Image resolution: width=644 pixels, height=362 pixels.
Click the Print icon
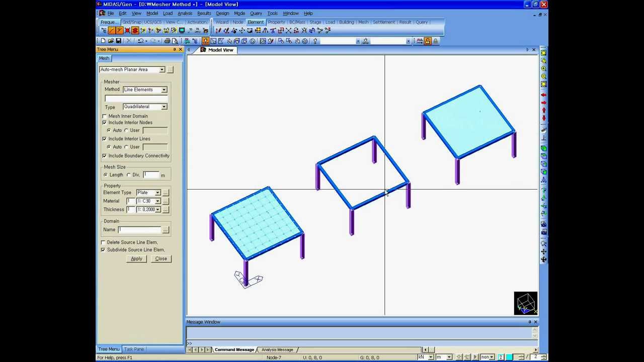[167, 41]
